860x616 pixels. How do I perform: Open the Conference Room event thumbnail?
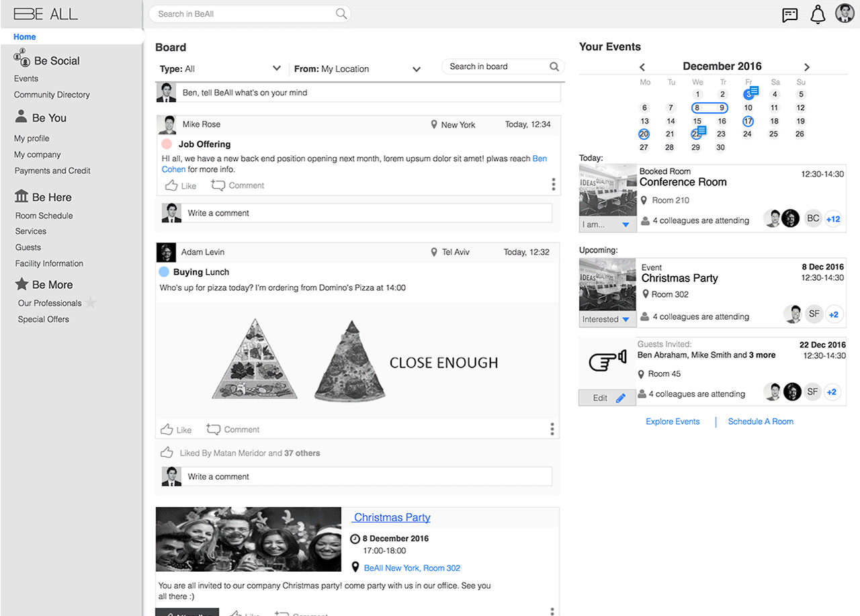607,191
